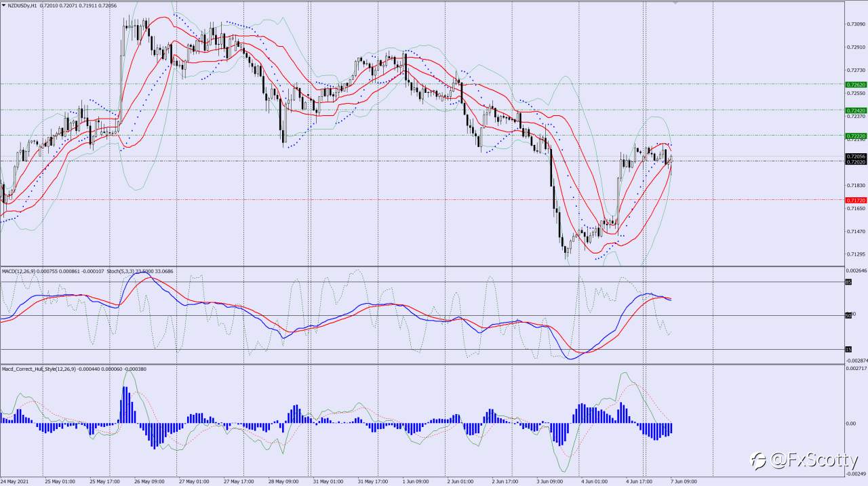Click the 1 Jun 09:00 time label
Screen dimensions: 868x486
[x=415, y=482]
